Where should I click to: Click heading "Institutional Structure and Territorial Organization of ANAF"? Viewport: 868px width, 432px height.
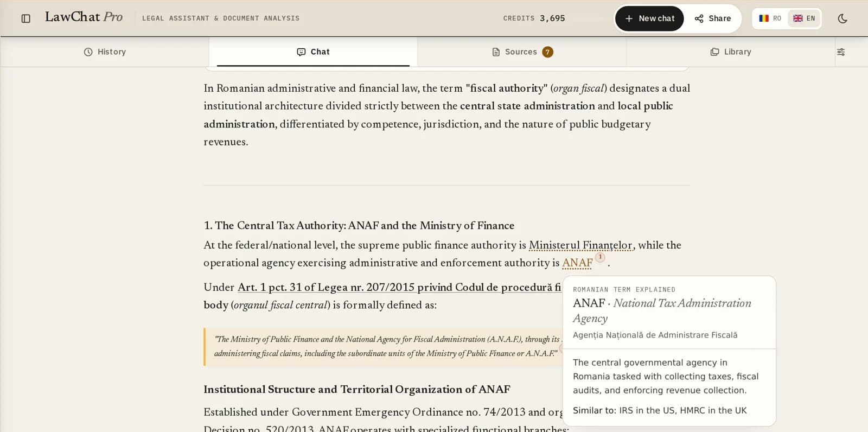[357, 390]
